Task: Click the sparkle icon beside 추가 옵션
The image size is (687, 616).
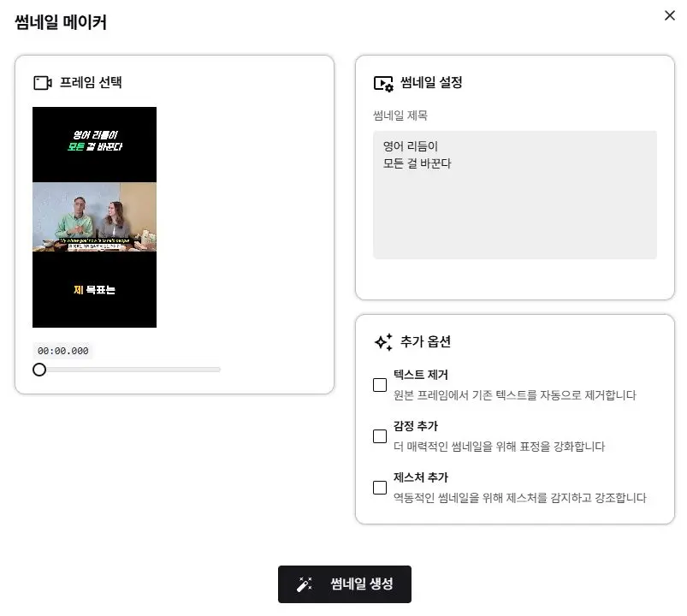Action: pos(383,341)
